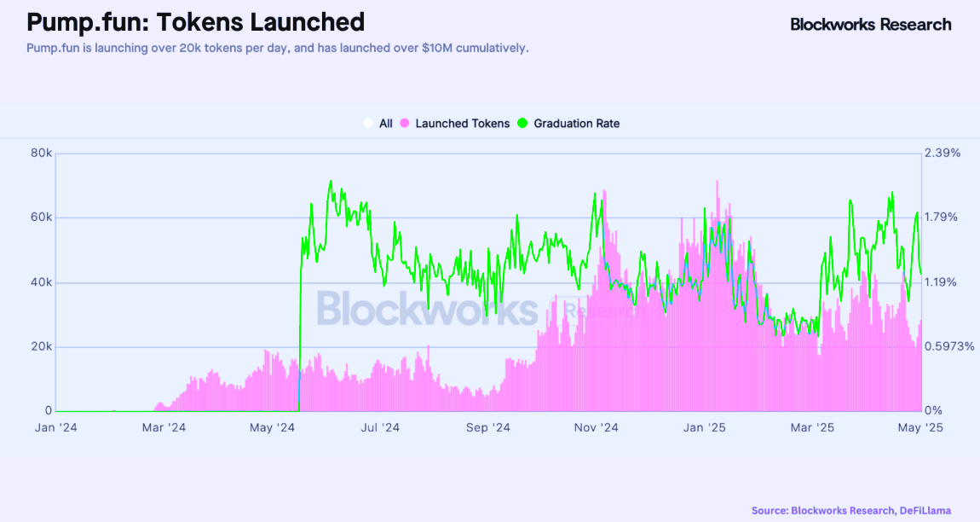
Task: Click the 1.79% right axis label
Action: [x=942, y=217]
